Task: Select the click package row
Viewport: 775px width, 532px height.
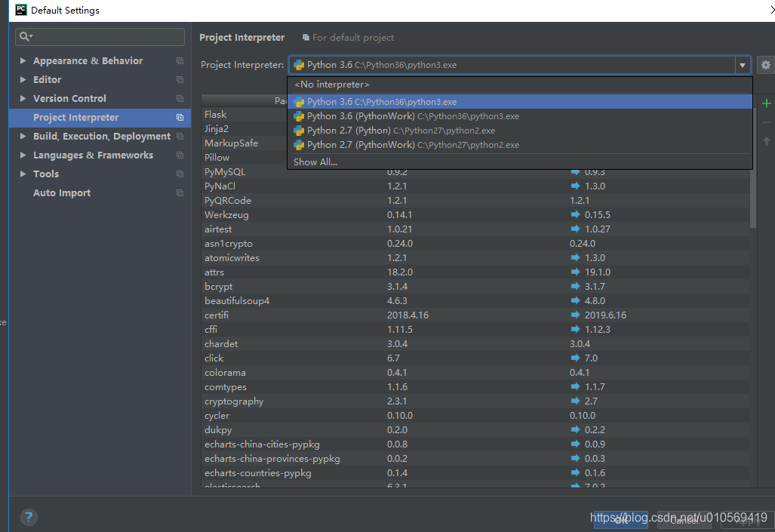Action: (475, 358)
